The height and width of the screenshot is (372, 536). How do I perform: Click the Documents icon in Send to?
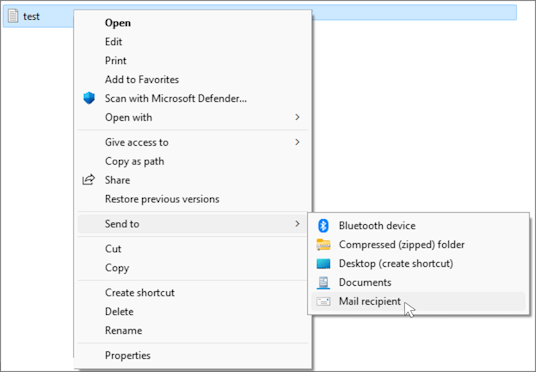coord(323,282)
